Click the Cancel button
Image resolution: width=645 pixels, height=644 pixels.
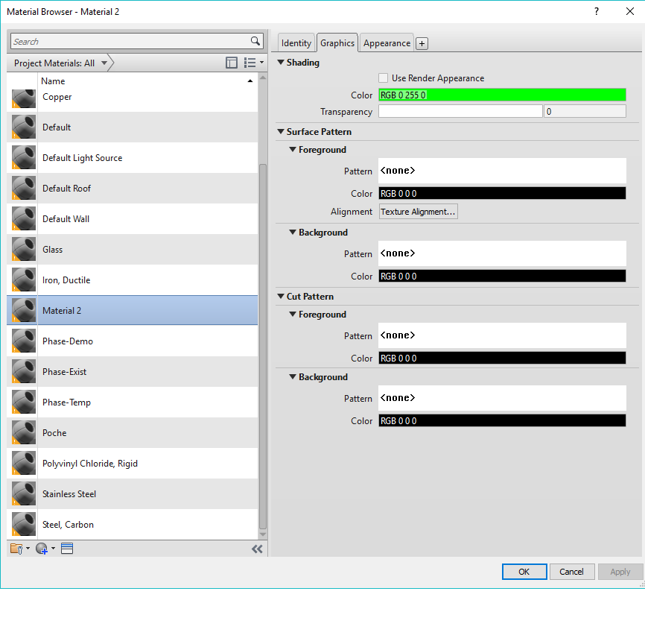[x=572, y=572]
